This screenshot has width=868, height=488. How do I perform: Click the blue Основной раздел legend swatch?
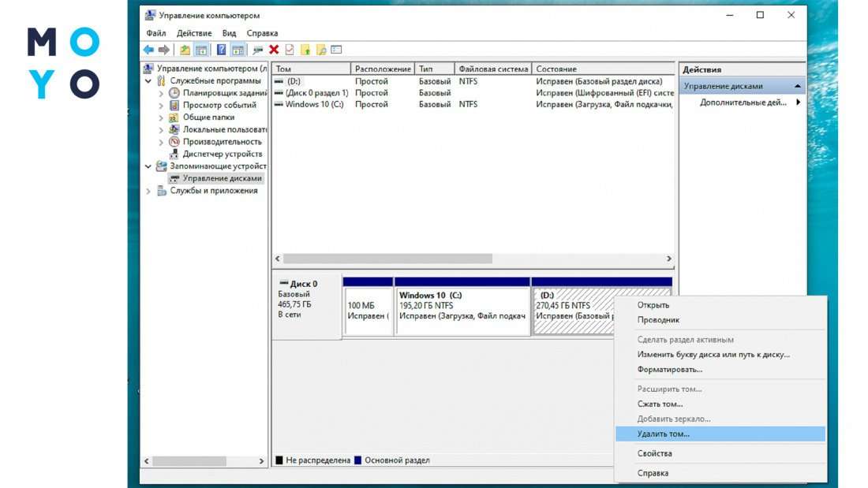(358, 460)
